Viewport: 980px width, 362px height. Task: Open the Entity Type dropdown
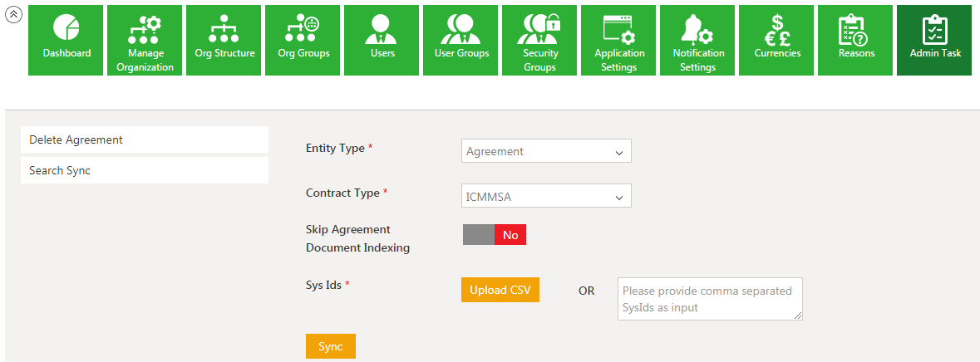(546, 151)
